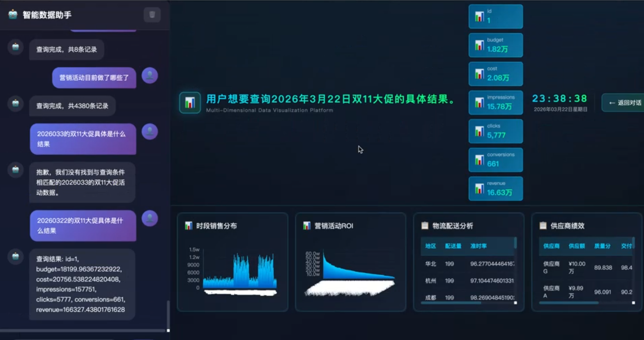
Task: Click the 准时率 column header
Action: tap(478, 246)
